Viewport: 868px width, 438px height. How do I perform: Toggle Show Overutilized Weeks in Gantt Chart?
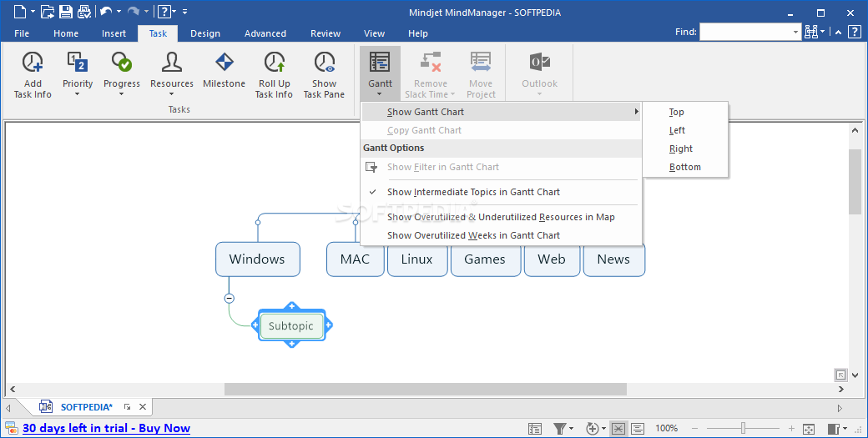[x=501, y=235]
